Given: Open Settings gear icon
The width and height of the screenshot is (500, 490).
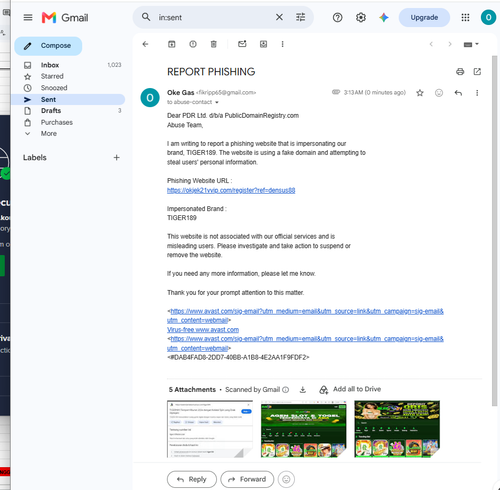Looking at the screenshot, I should pos(361,17).
